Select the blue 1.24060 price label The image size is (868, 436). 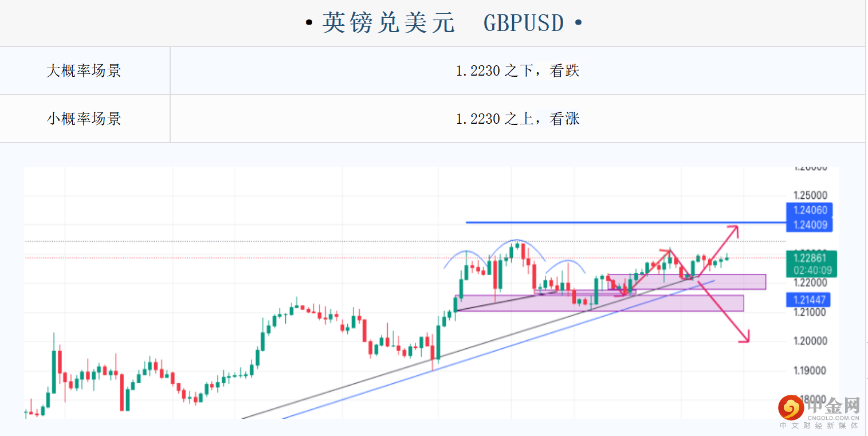click(810, 210)
